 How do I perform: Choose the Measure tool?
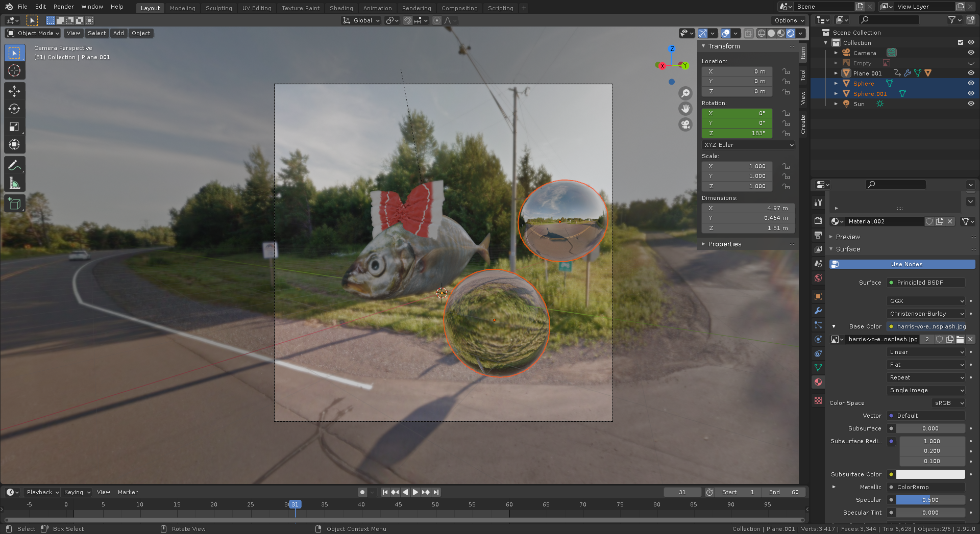point(14,183)
